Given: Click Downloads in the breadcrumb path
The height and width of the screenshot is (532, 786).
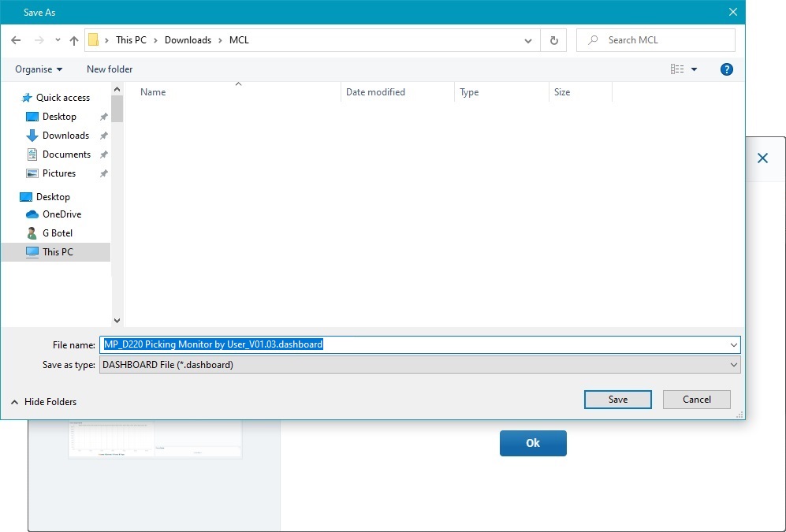Looking at the screenshot, I should click(188, 39).
